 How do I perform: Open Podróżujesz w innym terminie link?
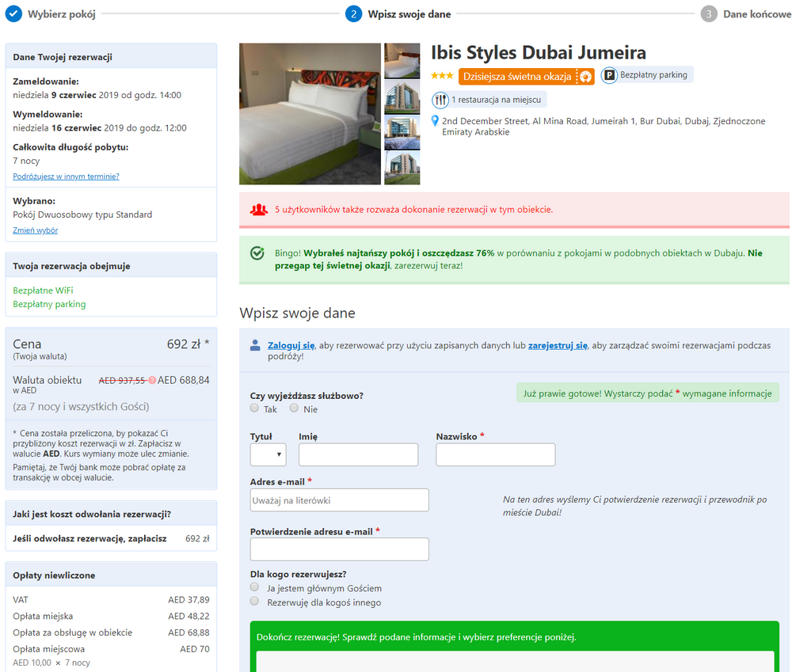pos(67,177)
